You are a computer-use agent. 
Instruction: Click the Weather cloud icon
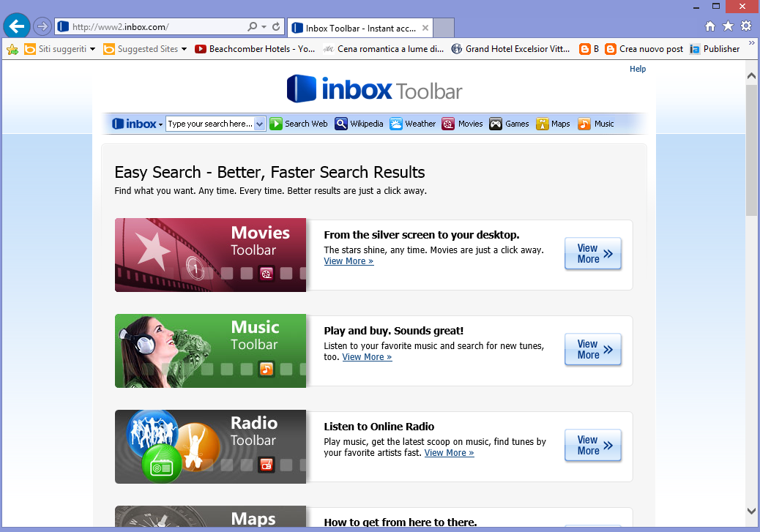coord(396,124)
